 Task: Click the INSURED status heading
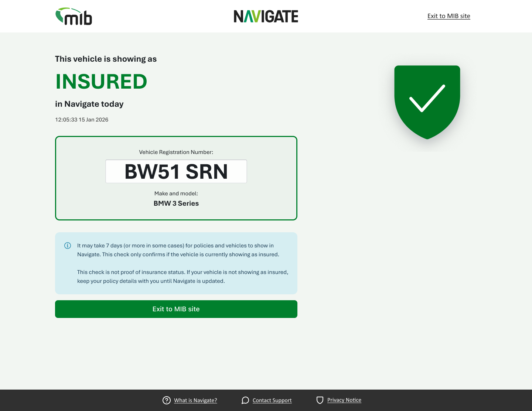(101, 82)
